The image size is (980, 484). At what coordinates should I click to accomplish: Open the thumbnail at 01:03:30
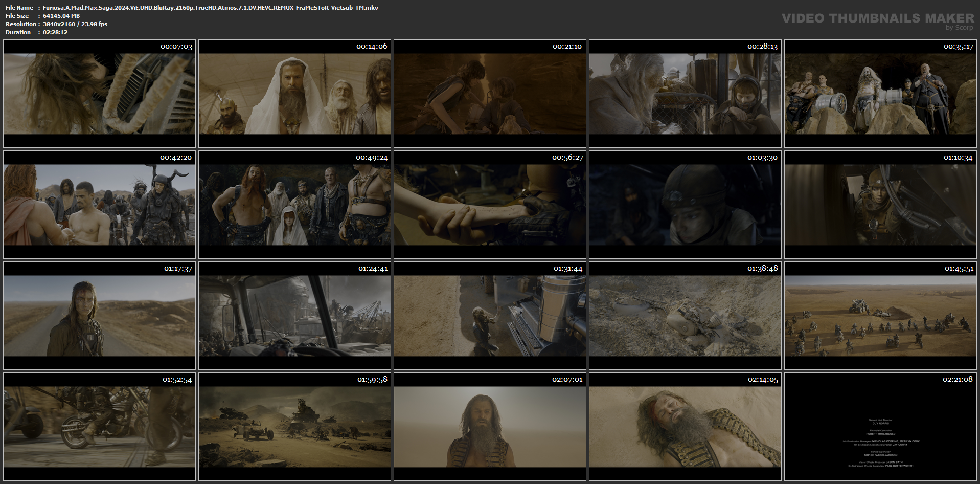[685, 205]
